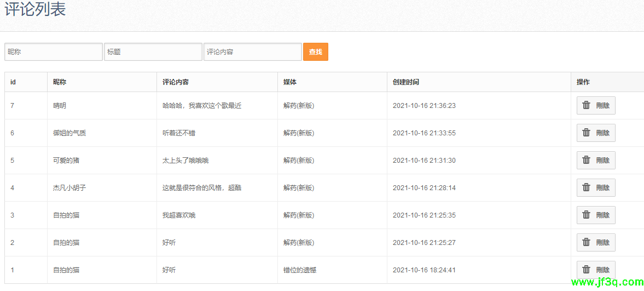
Task: Click the 晴明 nickname cell
Action: (x=60, y=106)
